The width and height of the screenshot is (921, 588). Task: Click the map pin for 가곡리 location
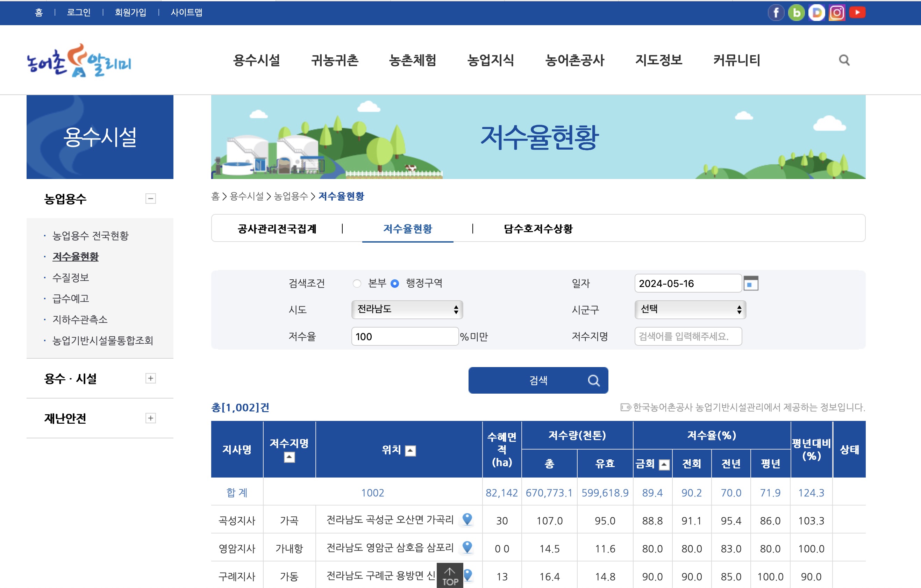tap(467, 520)
